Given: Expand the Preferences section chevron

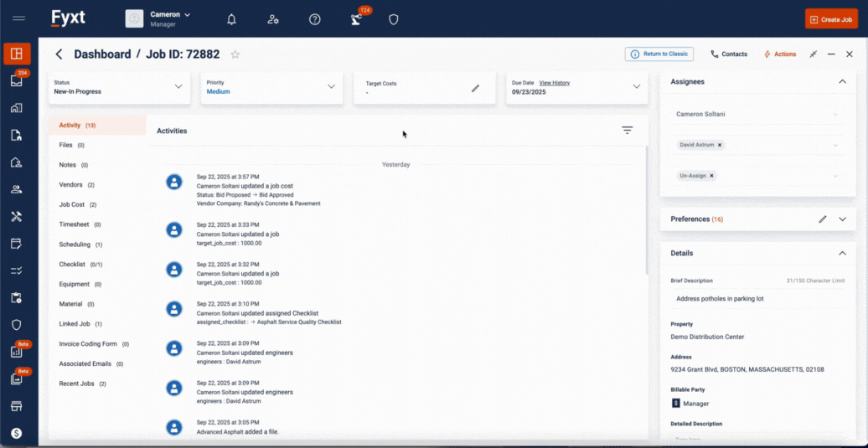Looking at the screenshot, I should (x=842, y=219).
